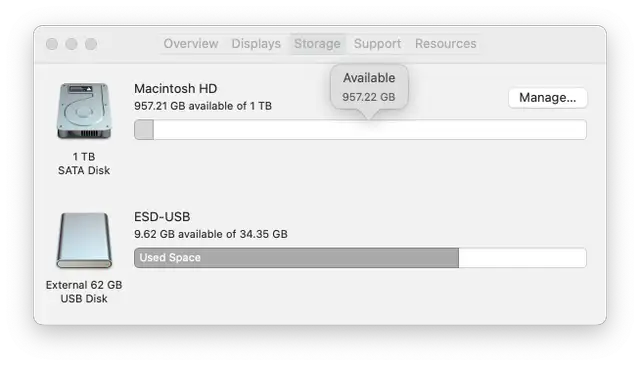This screenshot has width=640, height=366.
Task: Select the Storage tab
Action: pyautogui.click(x=317, y=44)
